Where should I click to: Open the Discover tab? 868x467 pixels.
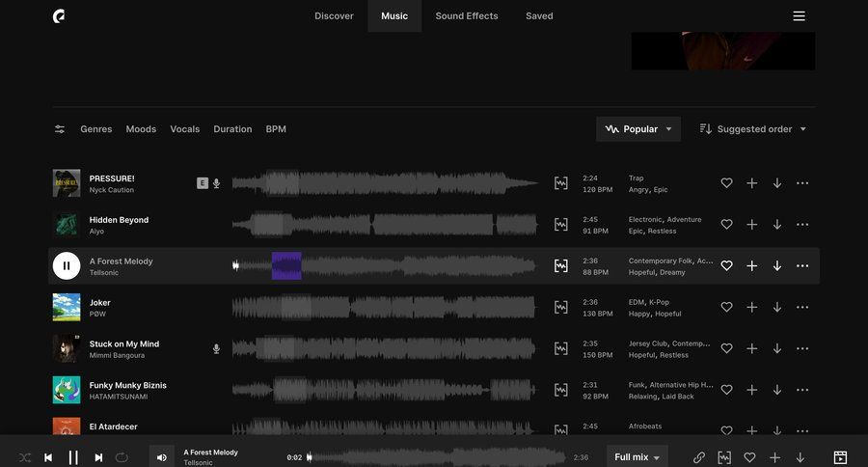(334, 16)
